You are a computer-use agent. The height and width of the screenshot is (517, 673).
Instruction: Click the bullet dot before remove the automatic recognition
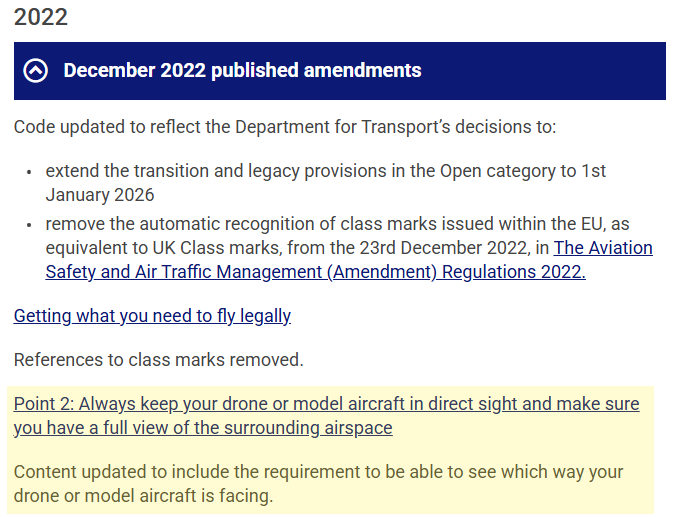(31, 226)
